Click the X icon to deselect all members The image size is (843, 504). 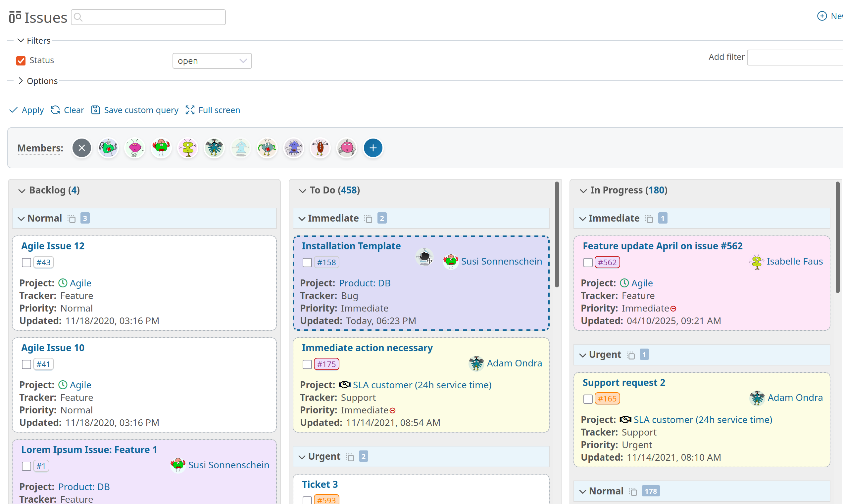(81, 148)
